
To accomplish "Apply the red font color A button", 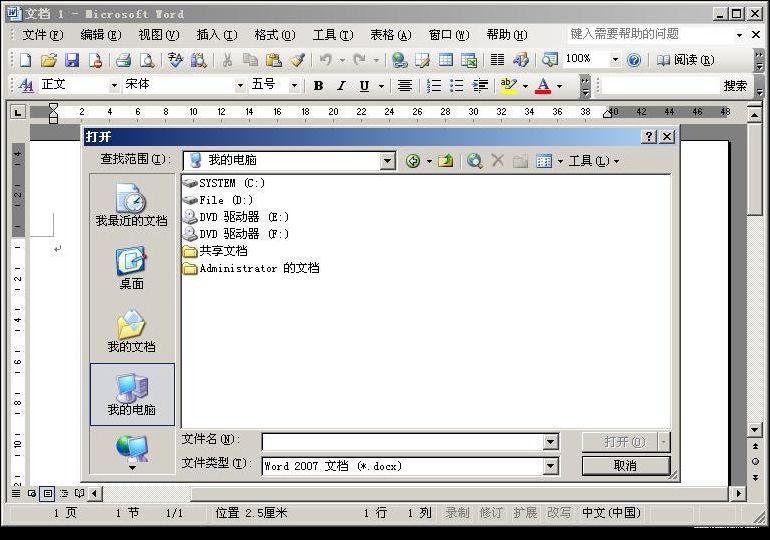I will tap(543, 86).
